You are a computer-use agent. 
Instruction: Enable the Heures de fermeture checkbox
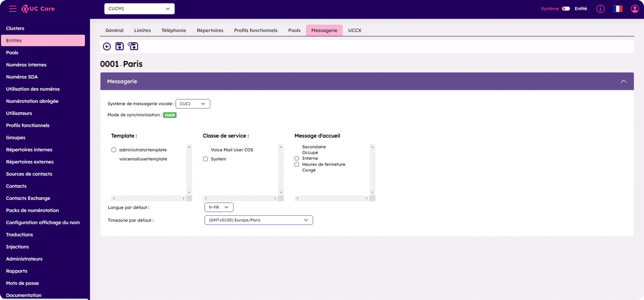(297, 164)
